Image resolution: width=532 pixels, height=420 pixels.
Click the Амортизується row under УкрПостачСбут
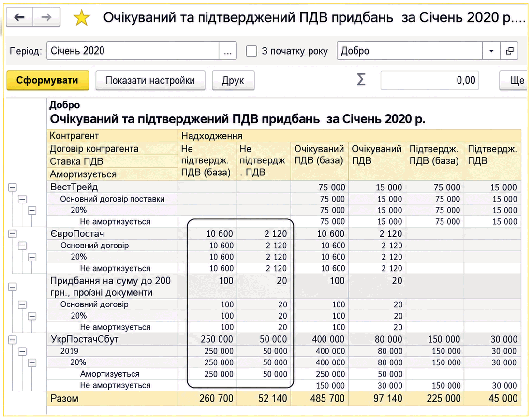[x=110, y=374]
